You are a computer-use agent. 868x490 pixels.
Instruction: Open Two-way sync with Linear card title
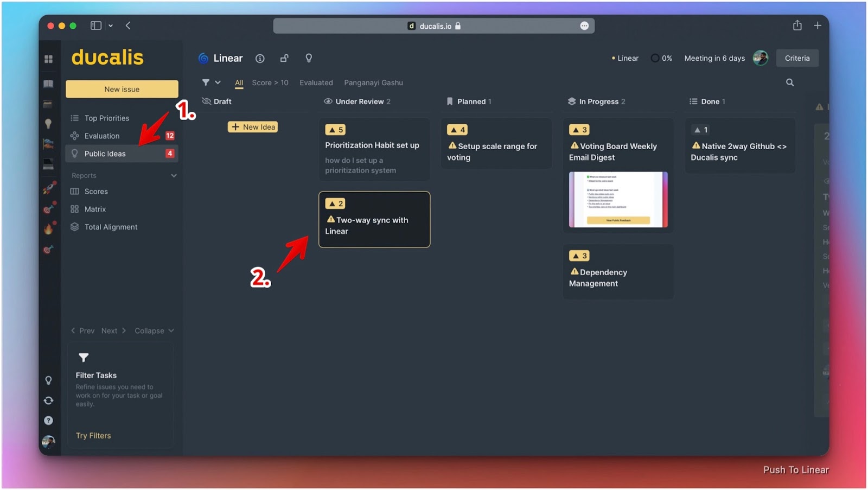coord(367,225)
